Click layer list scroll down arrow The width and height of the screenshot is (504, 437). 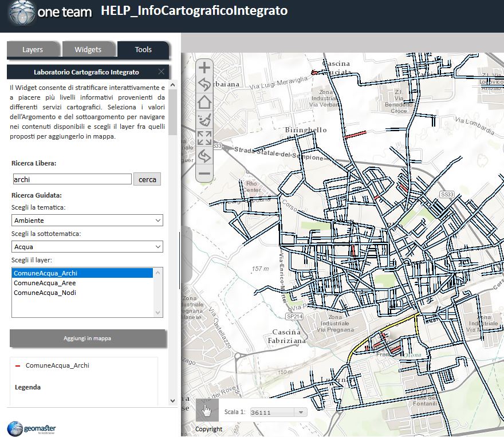pyautogui.click(x=158, y=312)
